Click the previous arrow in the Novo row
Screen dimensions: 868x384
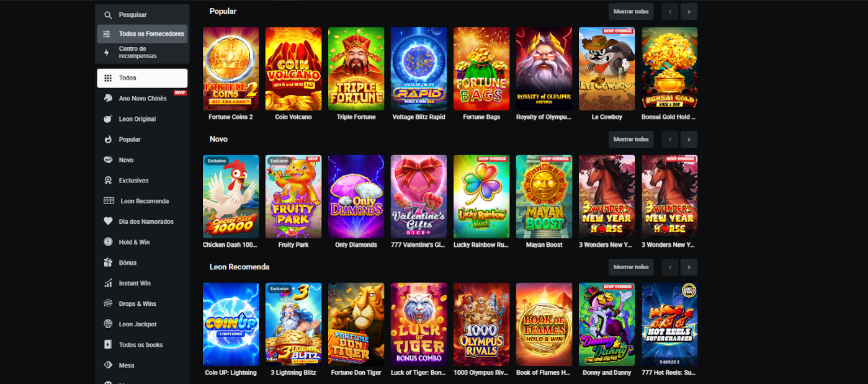[669, 139]
